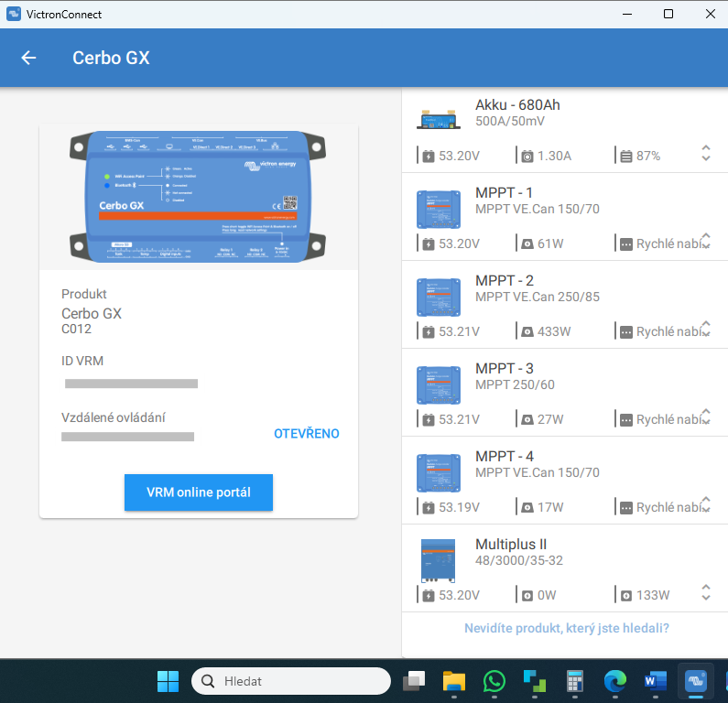Click the MPPT - 1 charger device icon
The image size is (728, 703).
pyautogui.click(x=439, y=210)
